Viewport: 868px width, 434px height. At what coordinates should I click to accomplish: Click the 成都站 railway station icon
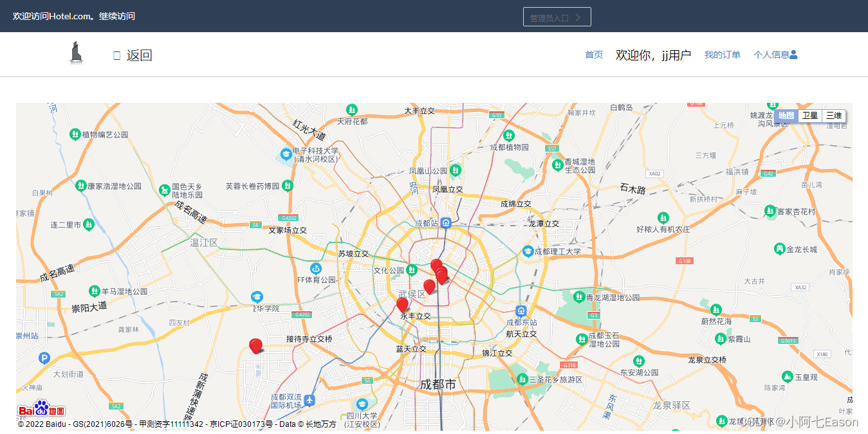point(446,222)
